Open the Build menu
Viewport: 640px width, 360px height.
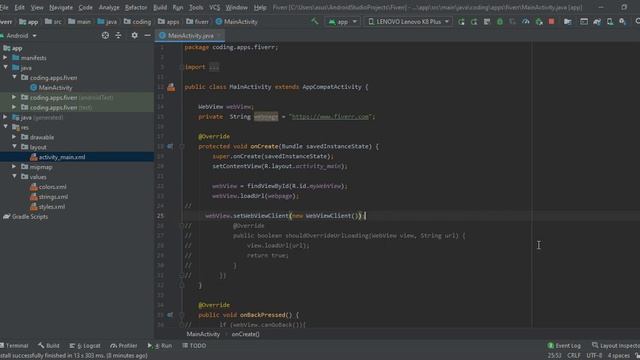[160, 7]
